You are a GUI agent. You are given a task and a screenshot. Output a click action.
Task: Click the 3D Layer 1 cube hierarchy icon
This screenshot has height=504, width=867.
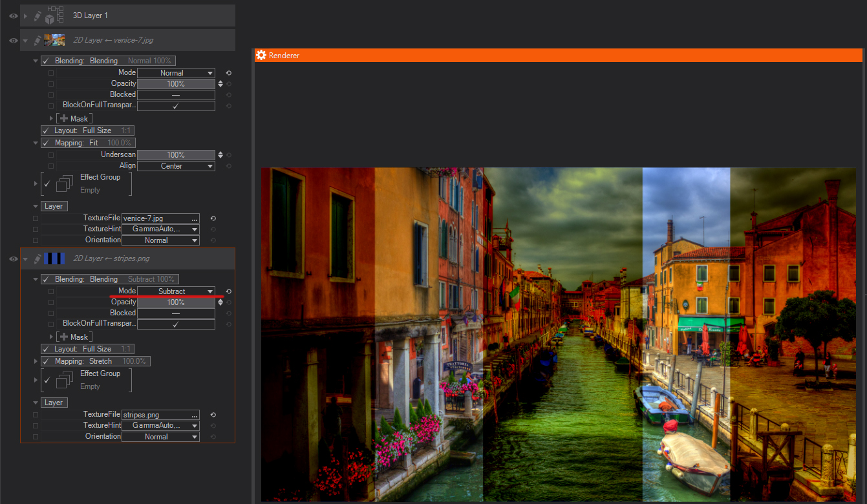pos(54,16)
